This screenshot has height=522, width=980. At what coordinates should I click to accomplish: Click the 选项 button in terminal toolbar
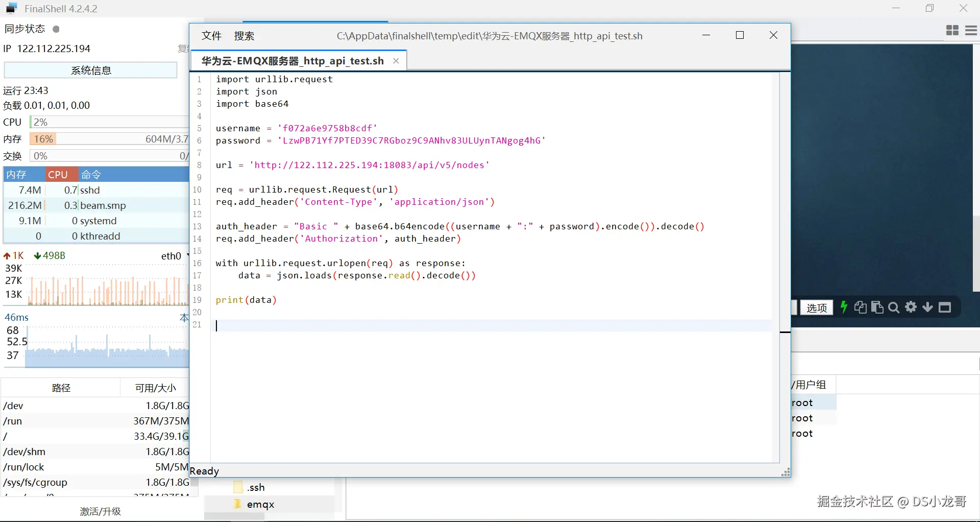coord(817,307)
